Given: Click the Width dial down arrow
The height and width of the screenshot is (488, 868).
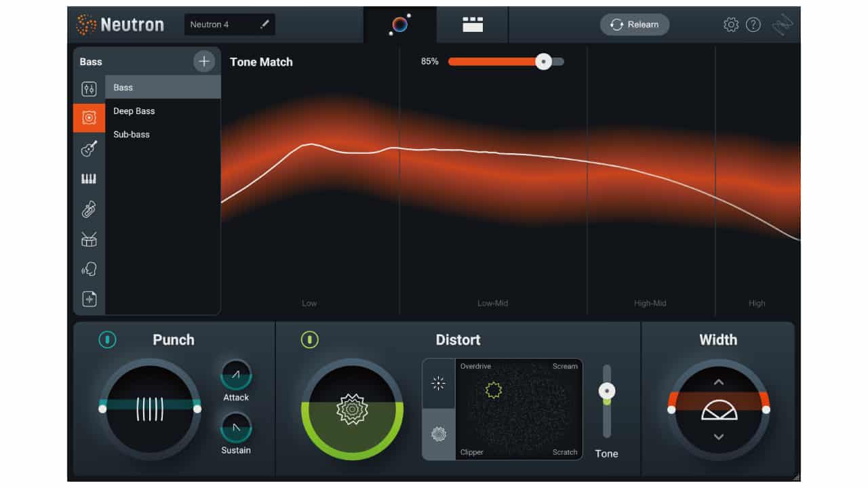Looking at the screenshot, I should click(718, 437).
